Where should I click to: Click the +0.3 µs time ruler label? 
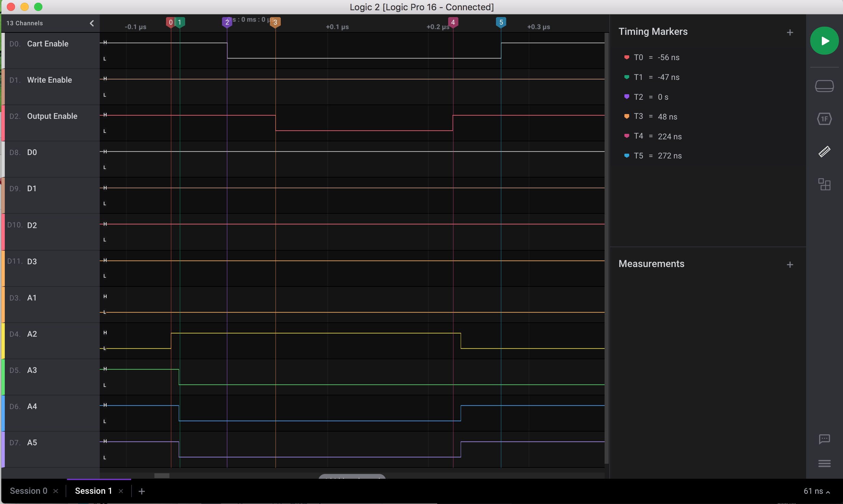pyautogui.click(x=538, y=27)
